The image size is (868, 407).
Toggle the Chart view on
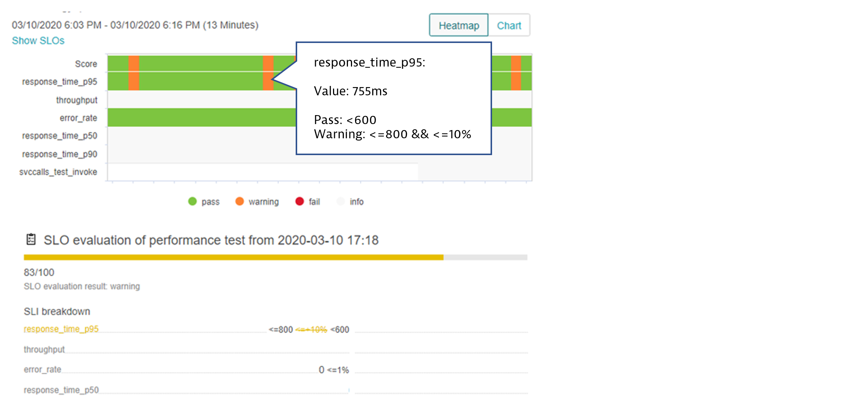509,25
